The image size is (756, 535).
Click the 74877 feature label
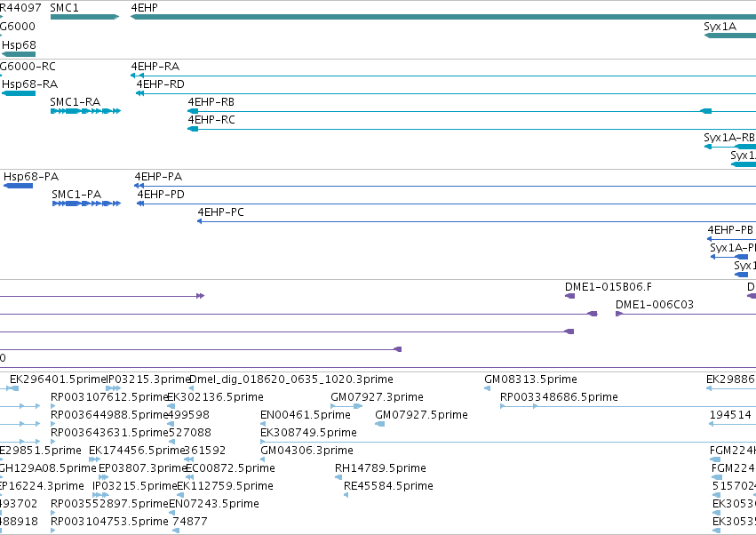(x=190, y=522)
